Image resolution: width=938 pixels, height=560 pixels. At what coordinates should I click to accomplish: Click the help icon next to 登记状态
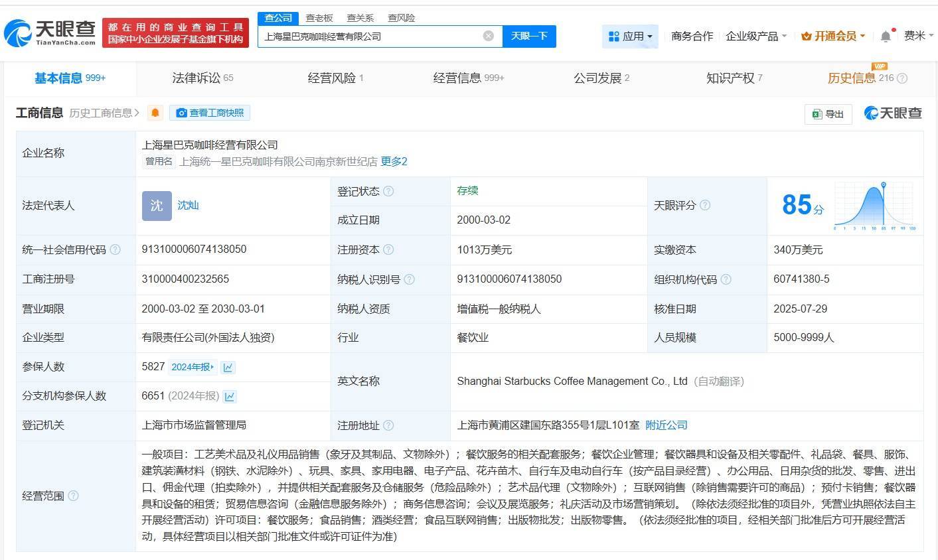point(388,191)
